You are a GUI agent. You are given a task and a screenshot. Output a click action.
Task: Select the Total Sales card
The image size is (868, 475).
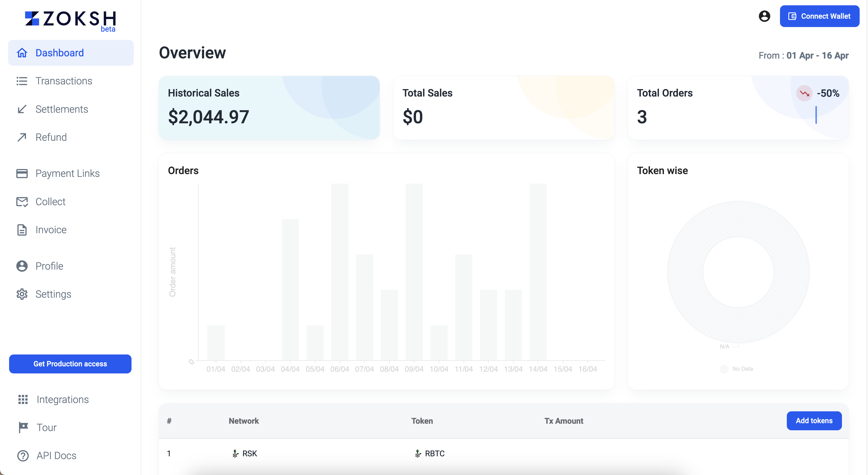503,108
